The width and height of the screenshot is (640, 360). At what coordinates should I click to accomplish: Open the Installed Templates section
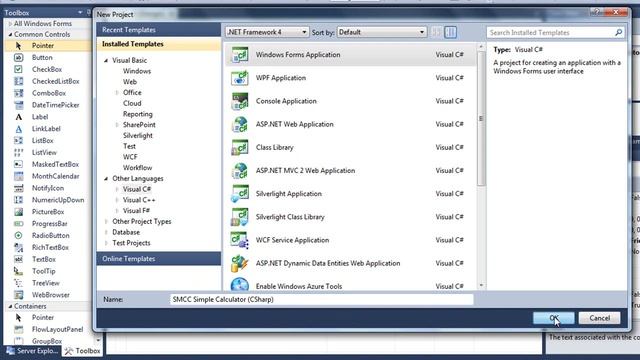159,44
